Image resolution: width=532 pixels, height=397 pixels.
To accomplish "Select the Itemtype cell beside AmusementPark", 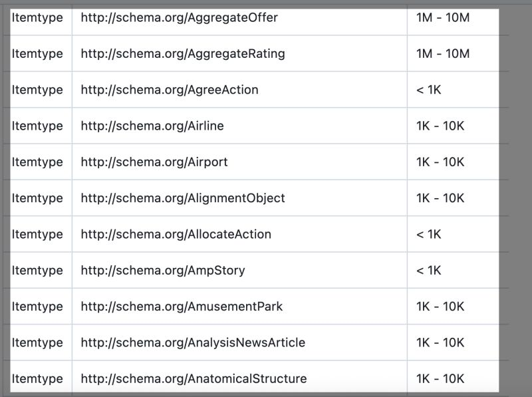I will (x=37, y=307).
